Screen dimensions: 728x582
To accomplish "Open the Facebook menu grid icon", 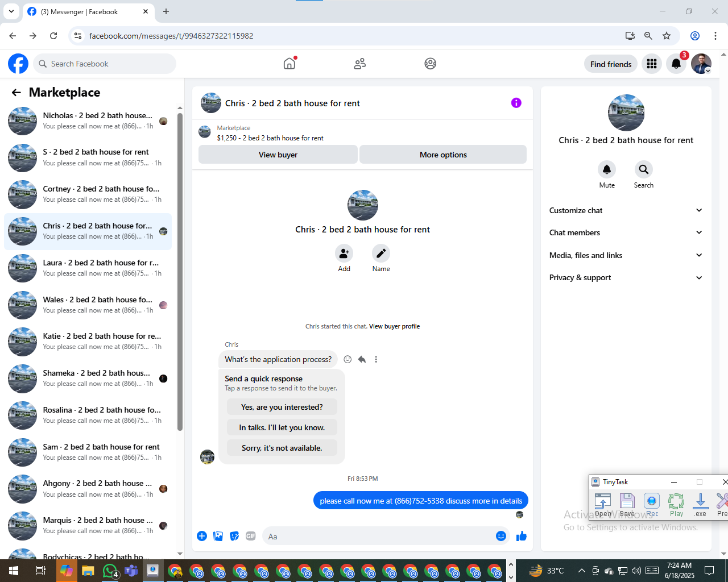I will tap(652, 64).
